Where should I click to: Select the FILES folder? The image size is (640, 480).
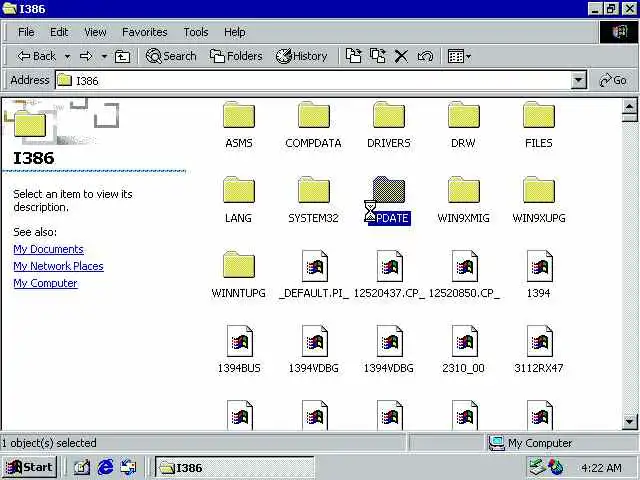pos(539,125)
